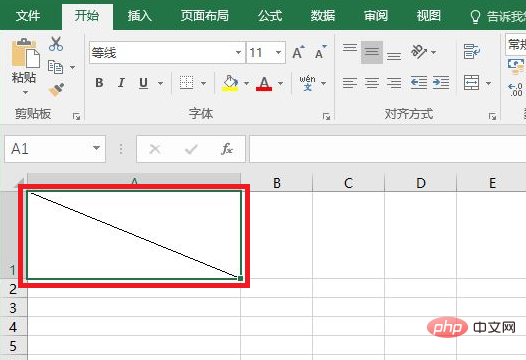Expand font color dropdown arrow
Image resolution: width=526 pixels, height=360 pixels.
click(280, 83)
